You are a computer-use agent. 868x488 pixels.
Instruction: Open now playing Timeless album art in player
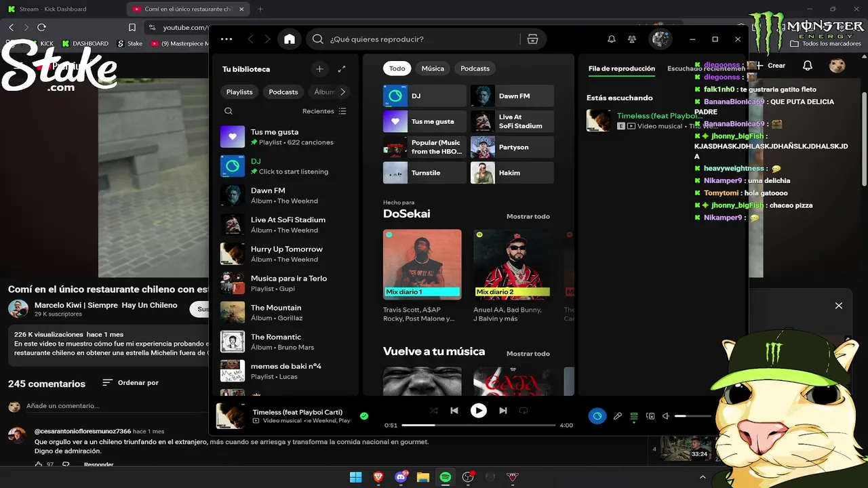click(x=230, y=416)
